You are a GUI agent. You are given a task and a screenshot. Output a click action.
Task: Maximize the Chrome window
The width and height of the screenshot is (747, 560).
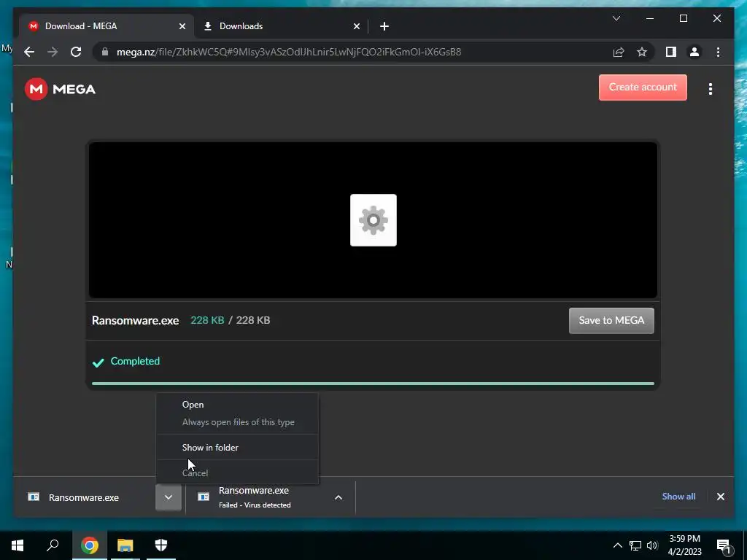683,18
